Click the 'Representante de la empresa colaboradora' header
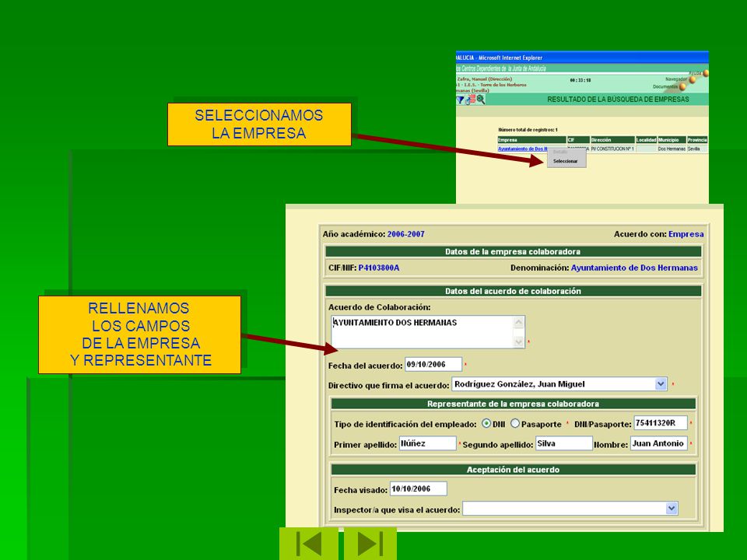Screen dimensions: 747x560 [513, 404]
